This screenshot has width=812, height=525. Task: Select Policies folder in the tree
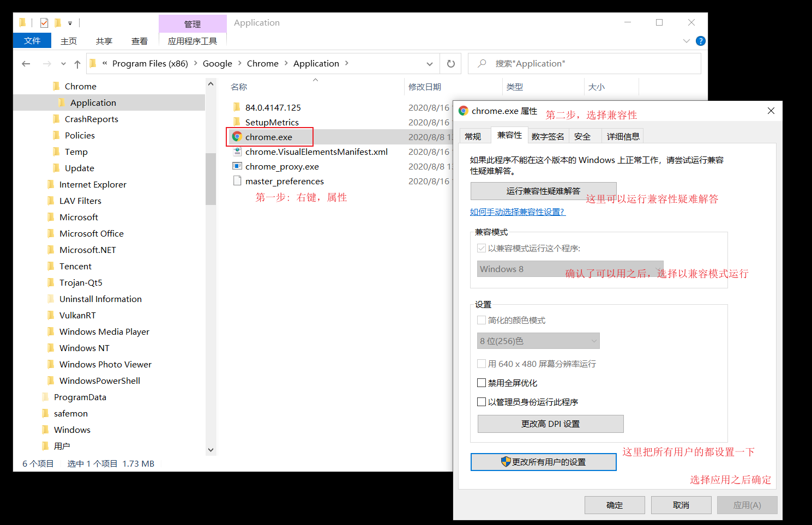(80, 135)
